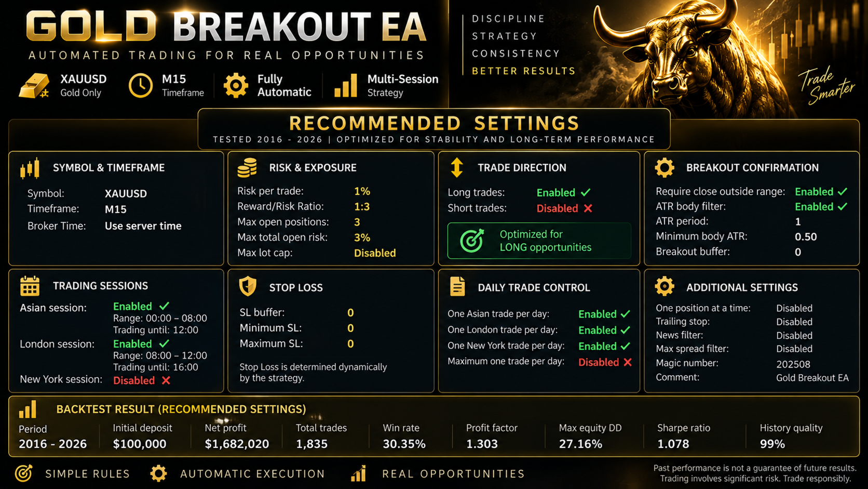Image resolution: width=868 pixels, height=489 pixels.
Task: Click the Backtest Result section heading
Action: click(181, 409)
